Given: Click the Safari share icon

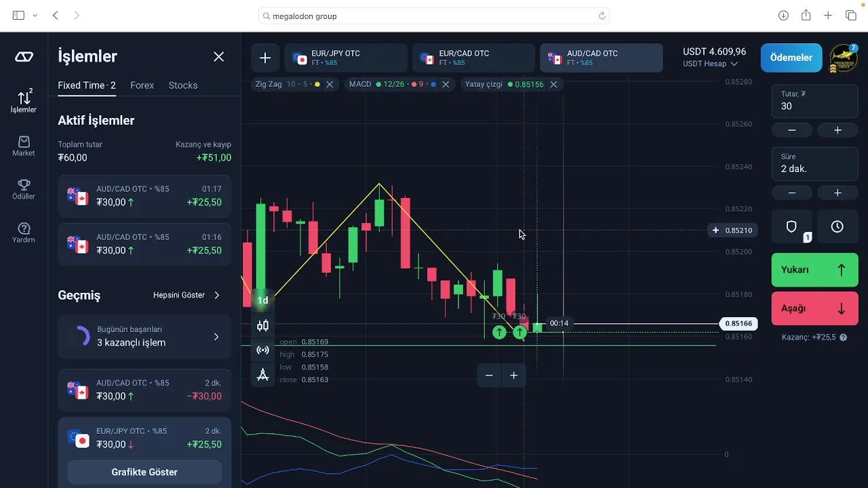Looking at the screenshot, I should point(806,16).
